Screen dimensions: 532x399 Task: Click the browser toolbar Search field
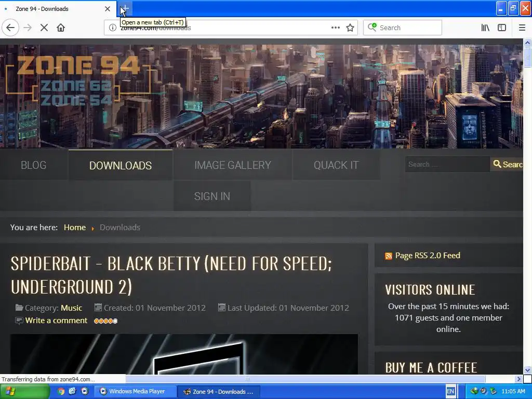click(403, 28)
